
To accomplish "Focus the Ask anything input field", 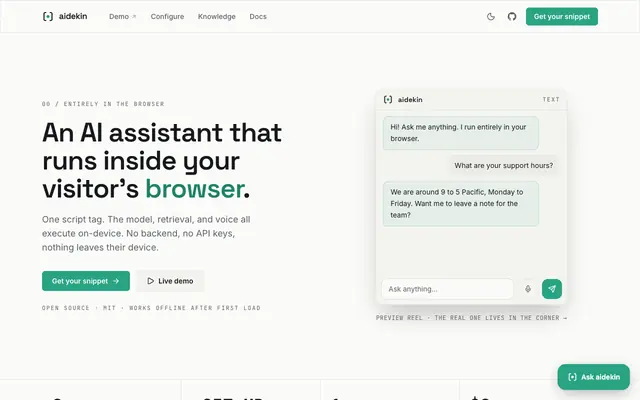I will pyautogui.click(x=447, y=289).
